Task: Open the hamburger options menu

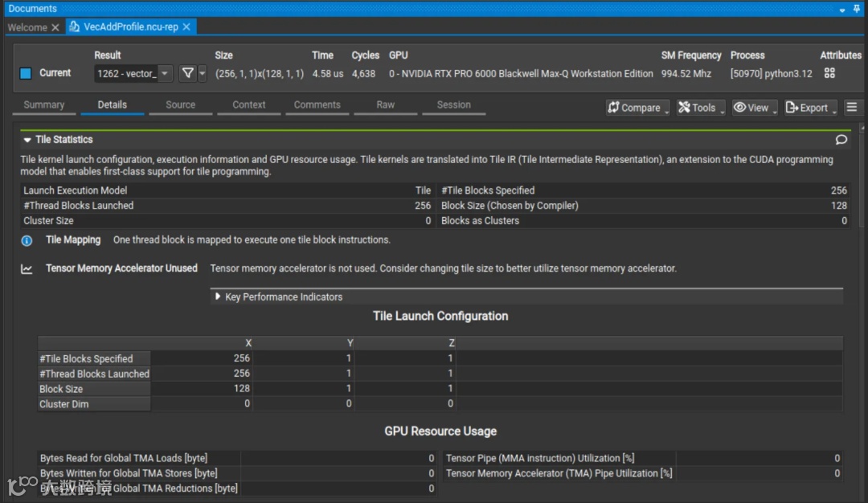Action: (x=852, y=107)
